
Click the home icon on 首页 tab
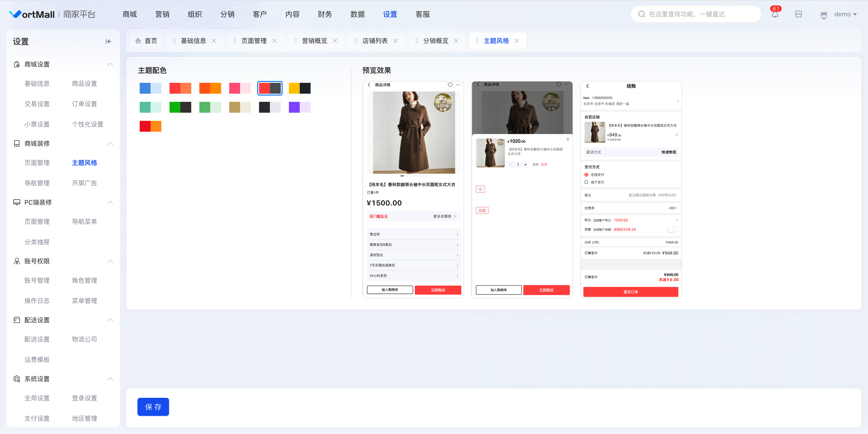(x=138, y=41)
